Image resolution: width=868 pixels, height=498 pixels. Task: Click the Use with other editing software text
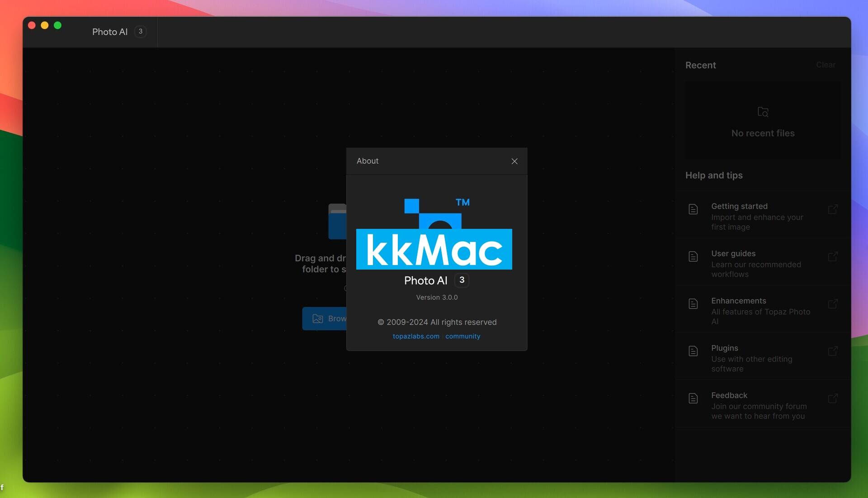[x=751, y=364]
